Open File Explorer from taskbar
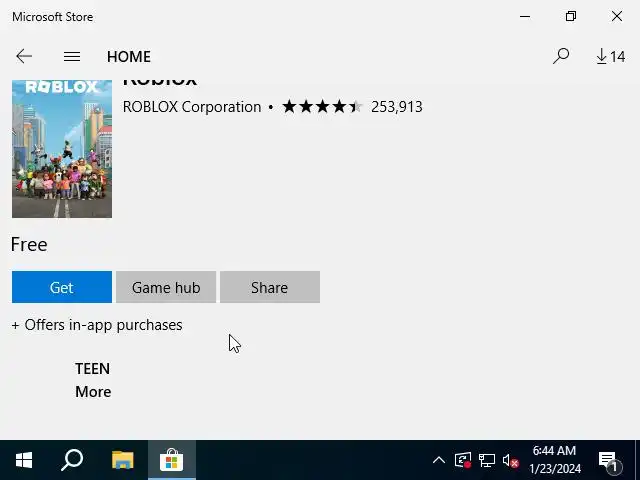 (122, 460)
